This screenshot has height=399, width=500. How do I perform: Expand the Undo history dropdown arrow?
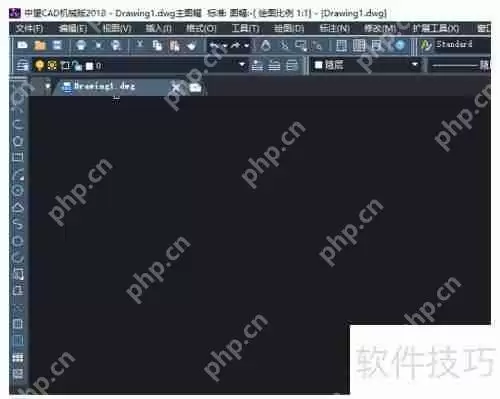pyautogui.click(x=225, y=46)
